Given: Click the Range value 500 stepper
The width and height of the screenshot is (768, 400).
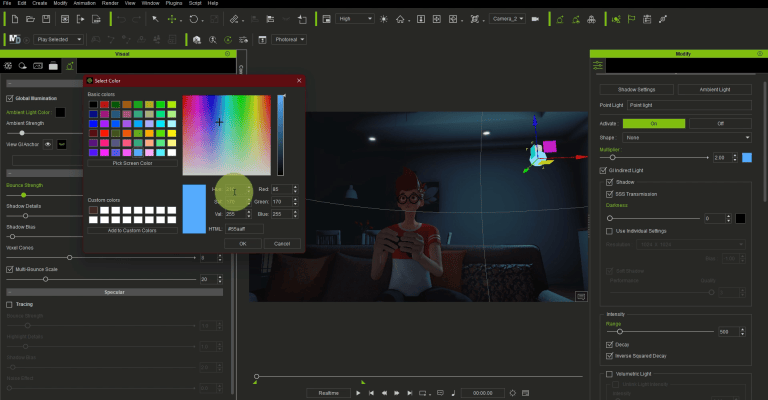Looking at the screenshot, I should pyautogui.click(x=743, y=332).
